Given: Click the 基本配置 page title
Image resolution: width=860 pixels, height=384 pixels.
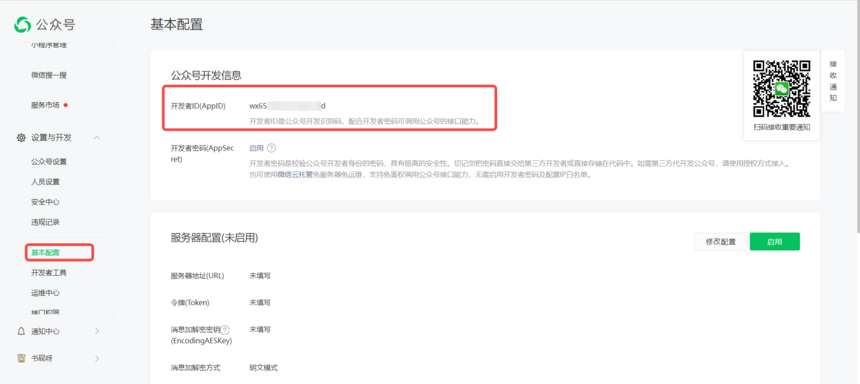Looking at the screenshot, I should [177, 25].
